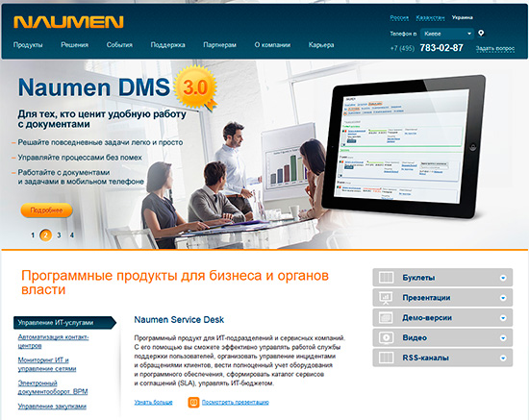Viewport: 529px width, 420px height.
Task: Switch to slide 3 in banner pager
Action: (x=59, y=235)
